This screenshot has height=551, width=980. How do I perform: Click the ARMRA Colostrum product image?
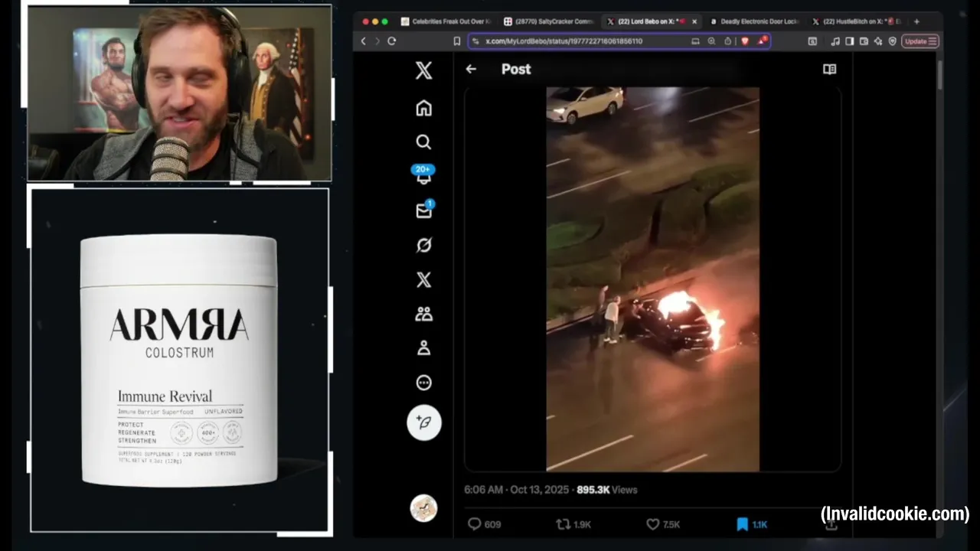179,360
